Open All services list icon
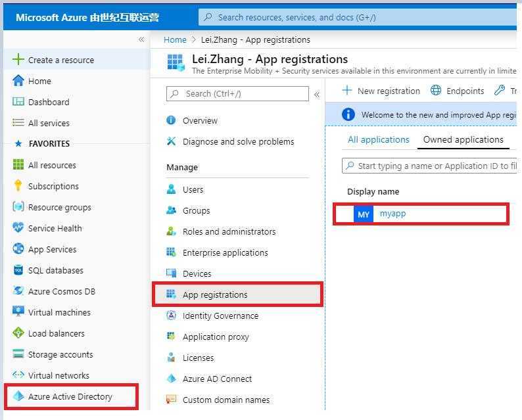 (18, 122)
